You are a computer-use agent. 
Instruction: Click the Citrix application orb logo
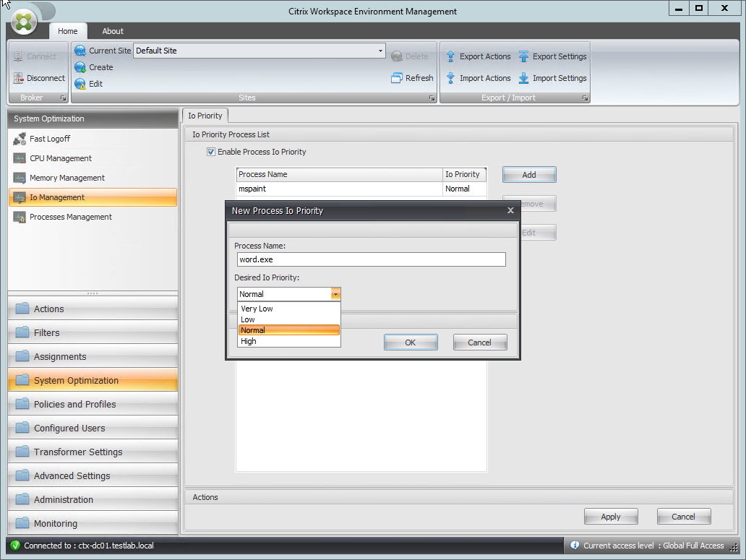coord(24,22)
